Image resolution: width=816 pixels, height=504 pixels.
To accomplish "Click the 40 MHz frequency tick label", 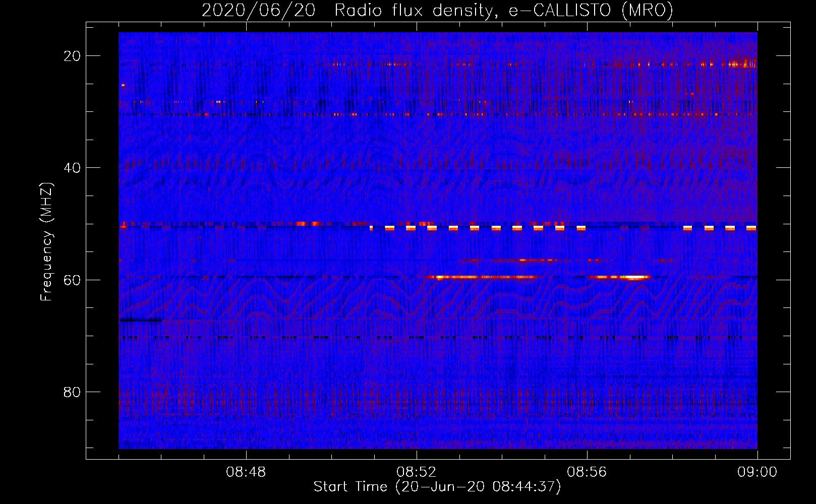I will tap(73, 168).
